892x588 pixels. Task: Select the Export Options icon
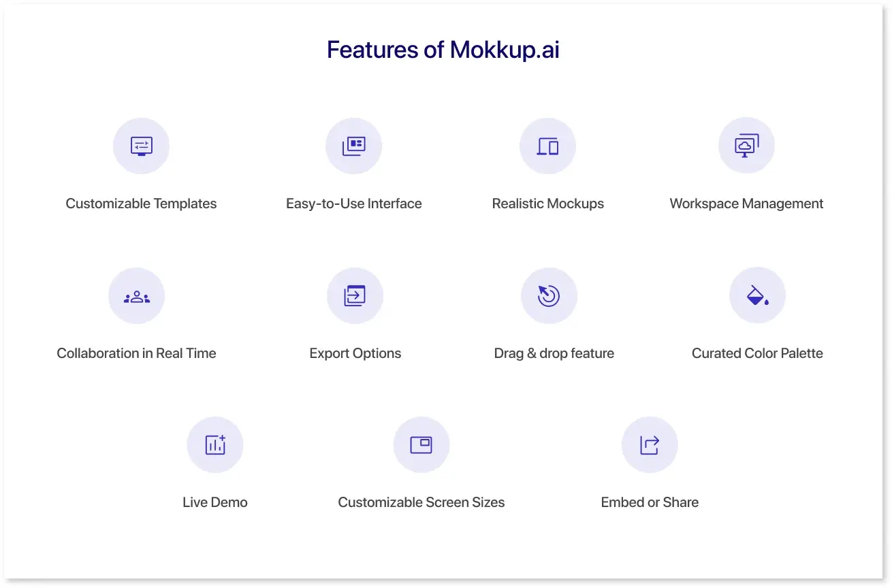(355, 296)
